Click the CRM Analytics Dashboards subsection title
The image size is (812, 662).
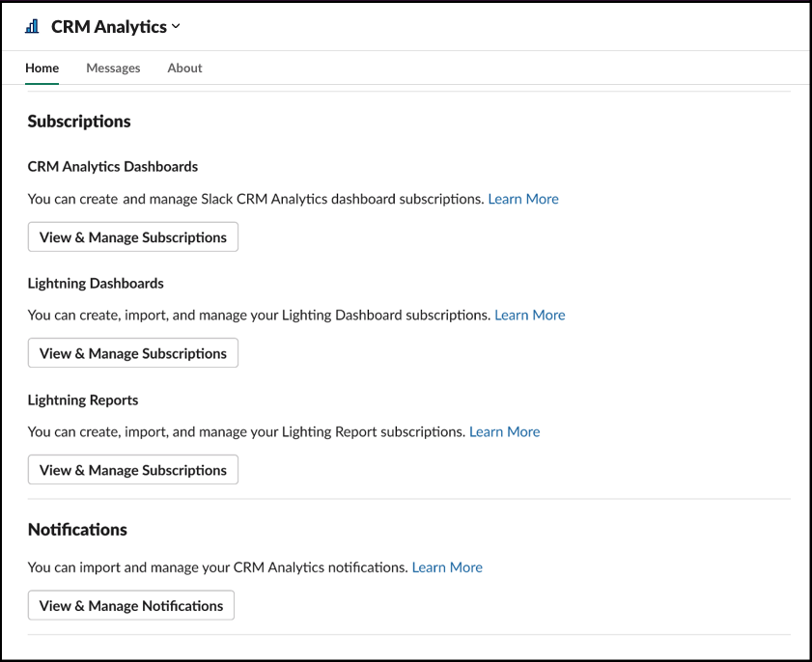point(112,166)
